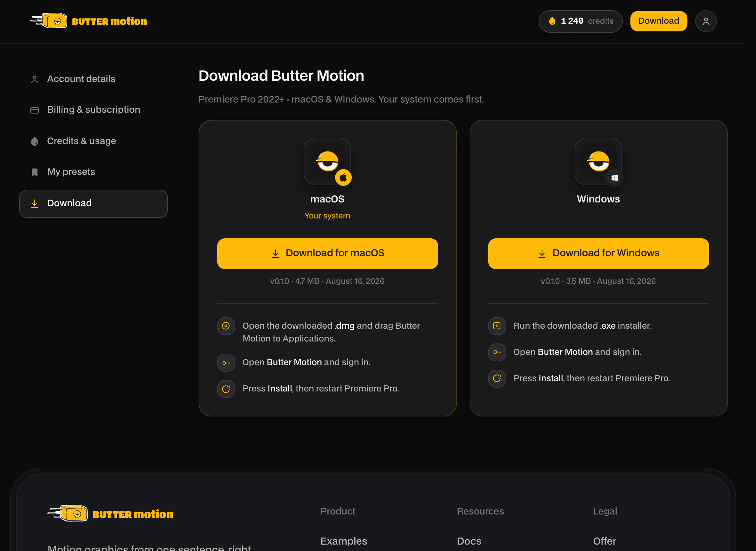Screen dimensions: 756x551
Task: Click the Windows platform title
Action: coord(598,199)
